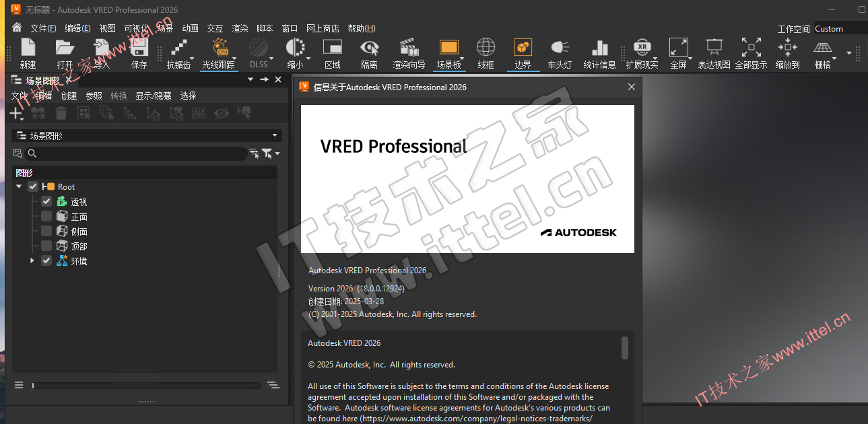Open the 视图 menu
868x424 pixels.
click(x=108, y=28)
